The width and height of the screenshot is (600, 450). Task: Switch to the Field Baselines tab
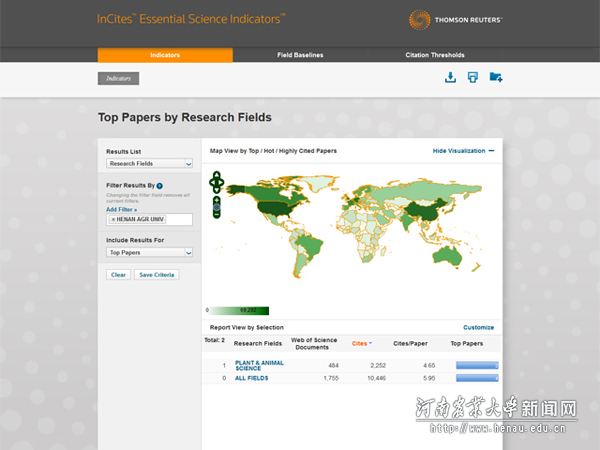point(300,55)
